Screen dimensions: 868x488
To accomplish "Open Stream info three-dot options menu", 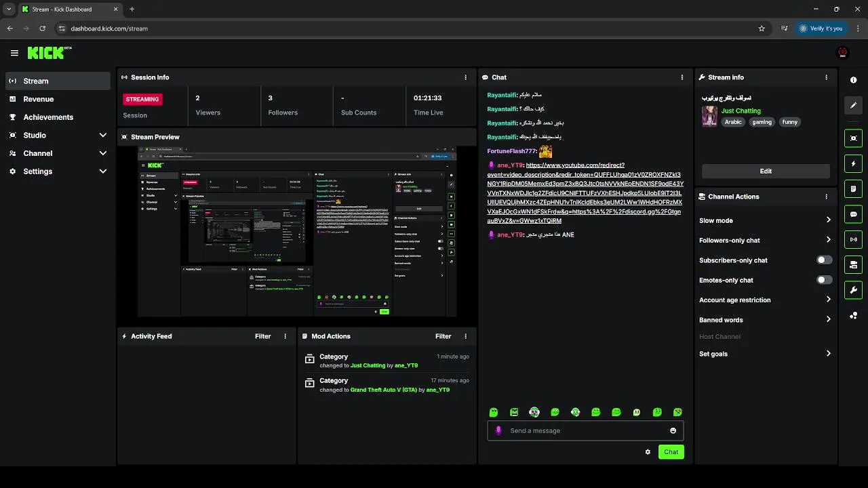I will (826, 77).
